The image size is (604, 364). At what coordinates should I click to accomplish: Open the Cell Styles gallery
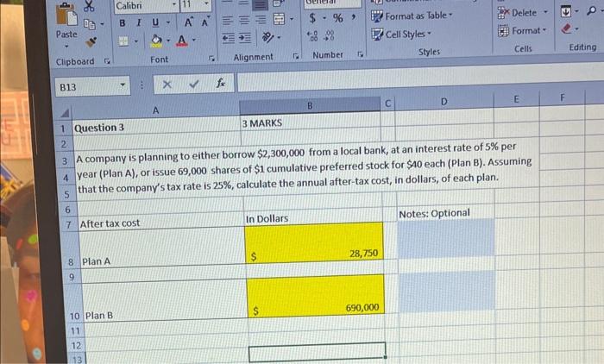point(401,34)
